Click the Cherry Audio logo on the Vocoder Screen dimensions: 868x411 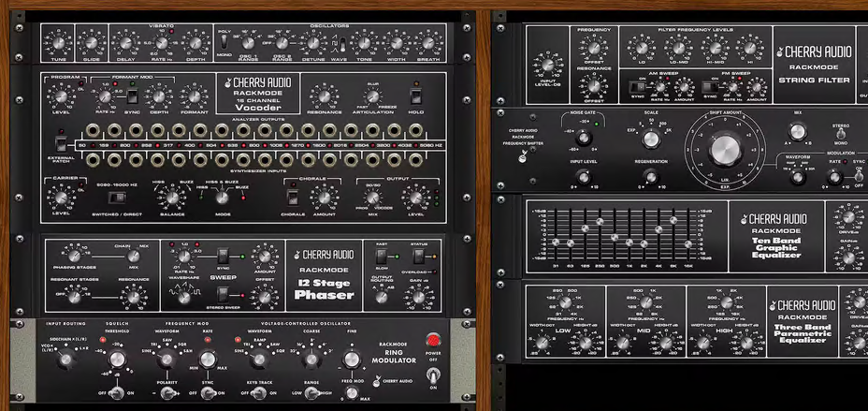(257, 83)
